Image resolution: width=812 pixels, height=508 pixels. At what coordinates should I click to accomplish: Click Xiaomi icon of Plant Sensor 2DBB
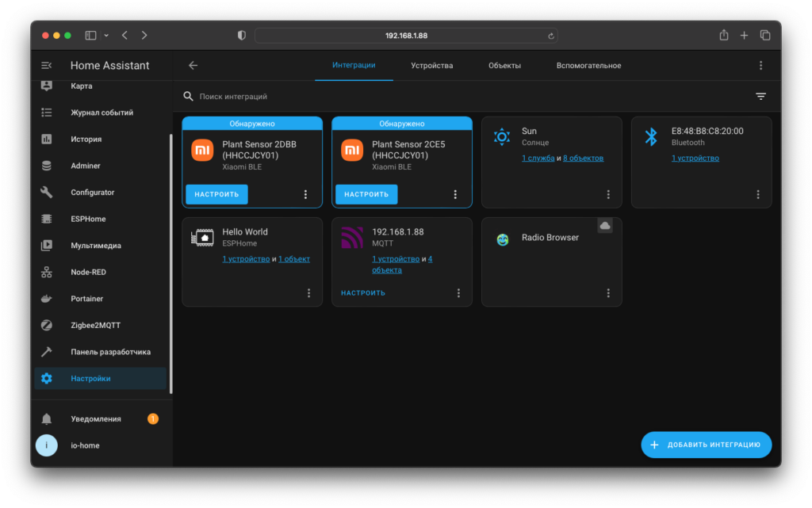[202, 150]
